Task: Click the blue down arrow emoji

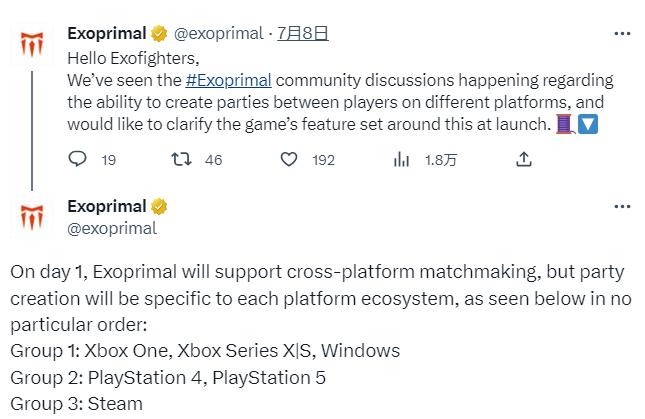Action: pyautogui.click(x=588, y=125)
